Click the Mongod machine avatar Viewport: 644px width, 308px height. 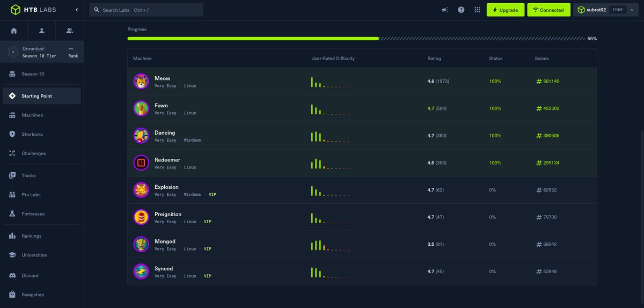click(x=141, y=244)
